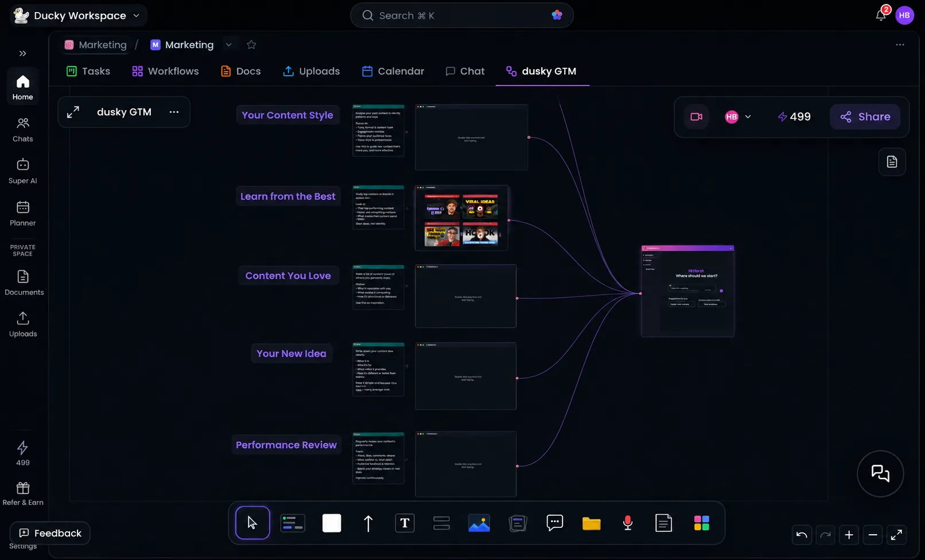Select the Learn from the Best thumbnails card
Screen dimensions: 925x560
click(x=461, y=218)
